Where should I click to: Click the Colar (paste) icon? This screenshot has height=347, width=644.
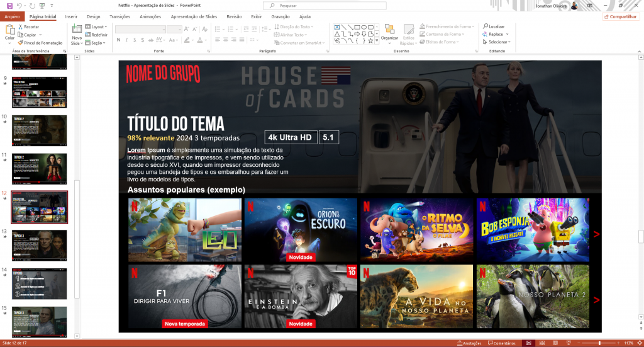(9, 30)
